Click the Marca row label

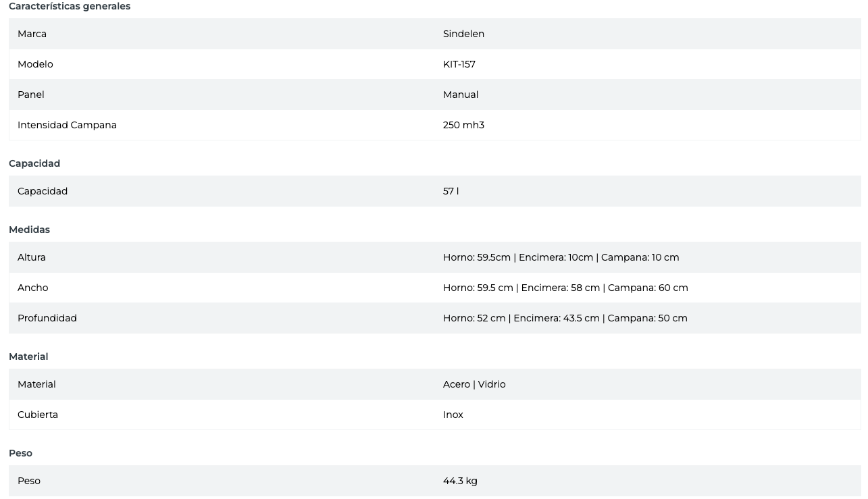point(32,34)
